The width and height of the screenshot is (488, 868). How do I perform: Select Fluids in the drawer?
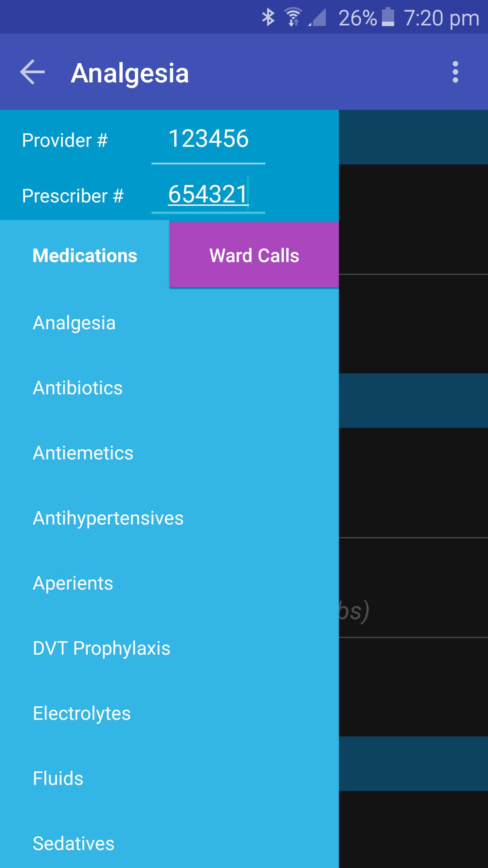coord(58,778)
